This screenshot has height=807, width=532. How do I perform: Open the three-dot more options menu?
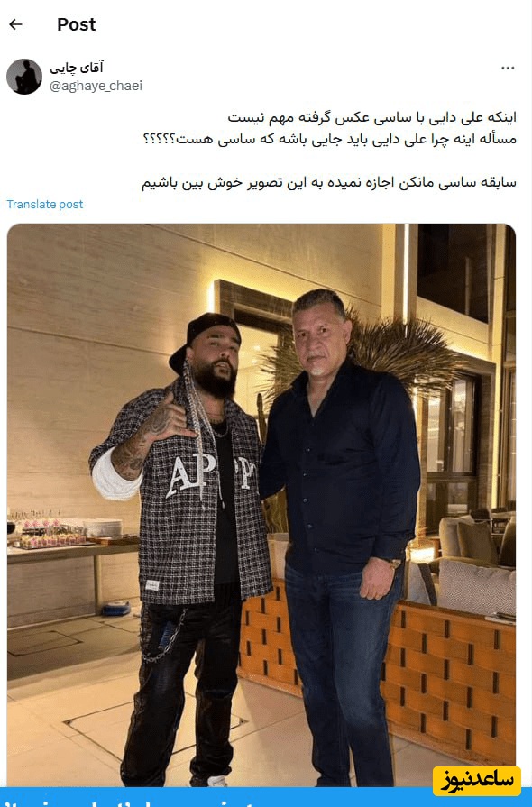[x=508, y=69]
